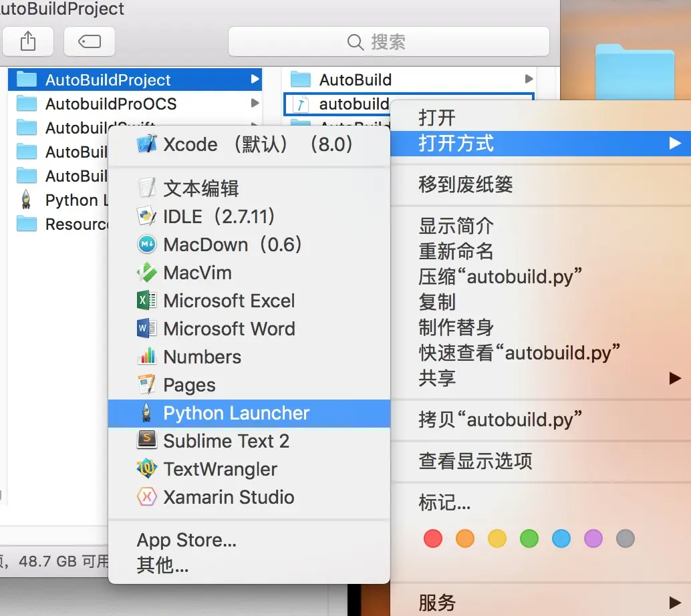Select 复制 to duplicate the file
Image resolution: width=691 pixels, height=616 pixels.
coord(541,302)
